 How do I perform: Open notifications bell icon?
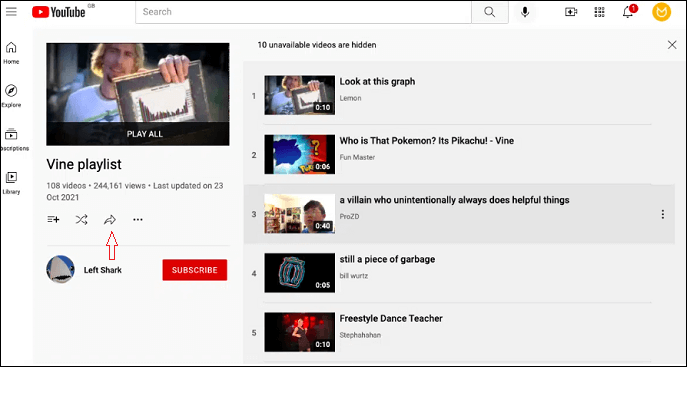[629, 12]
